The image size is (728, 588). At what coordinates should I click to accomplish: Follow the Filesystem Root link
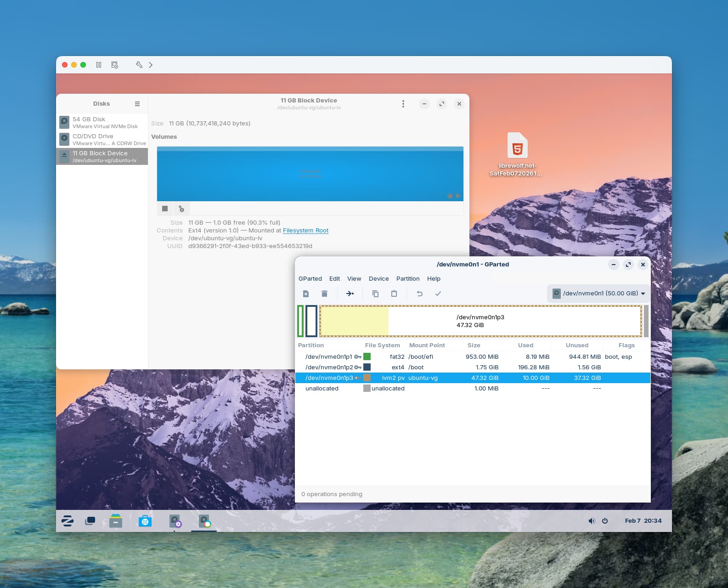305,231
